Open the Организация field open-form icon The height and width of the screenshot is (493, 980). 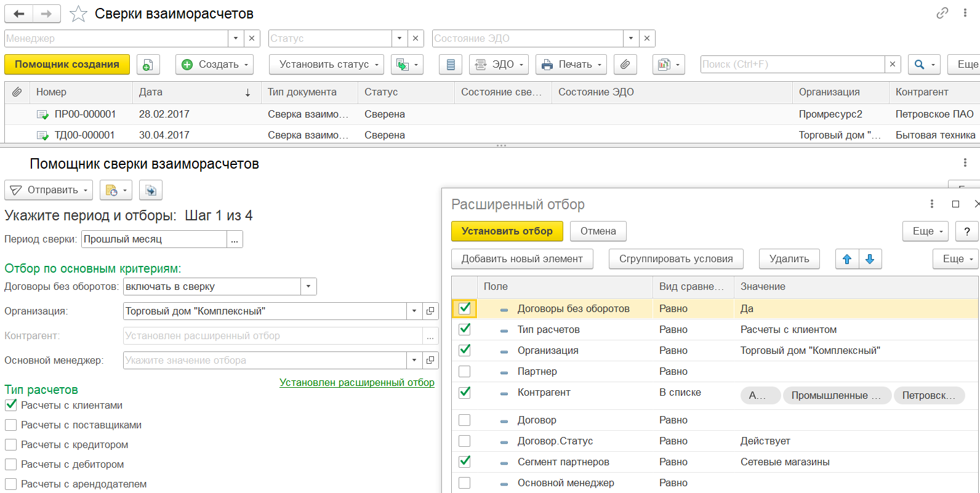(x=430, y=311)
